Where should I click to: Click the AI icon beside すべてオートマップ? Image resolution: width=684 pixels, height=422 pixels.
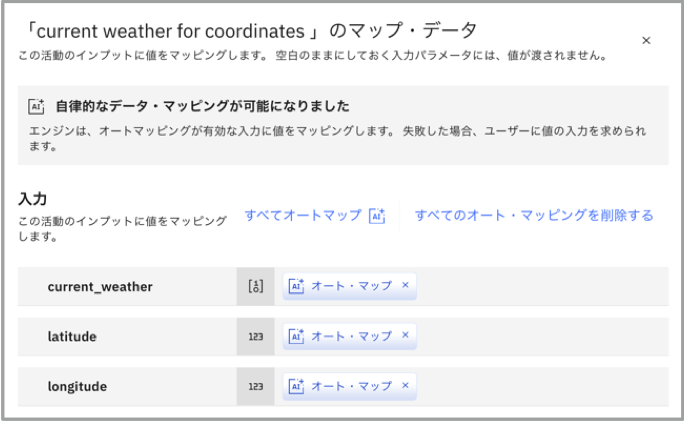[377, 215]
